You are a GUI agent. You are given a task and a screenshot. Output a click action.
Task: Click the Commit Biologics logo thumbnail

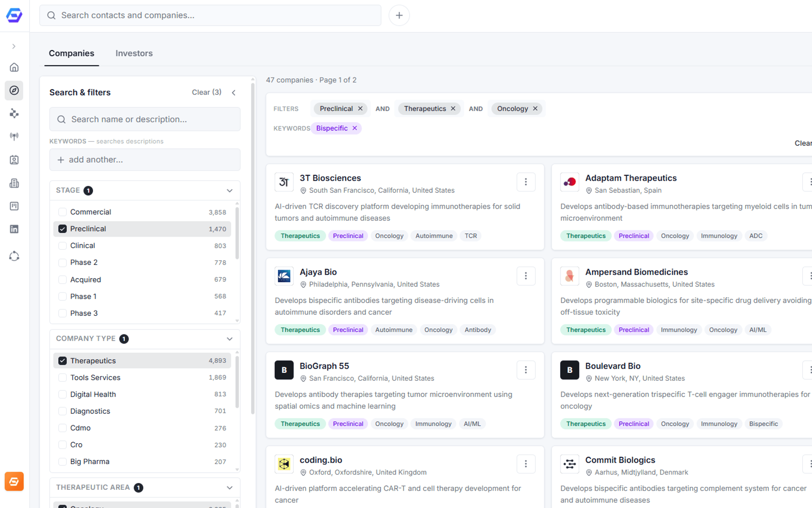[x=570, y=464]
